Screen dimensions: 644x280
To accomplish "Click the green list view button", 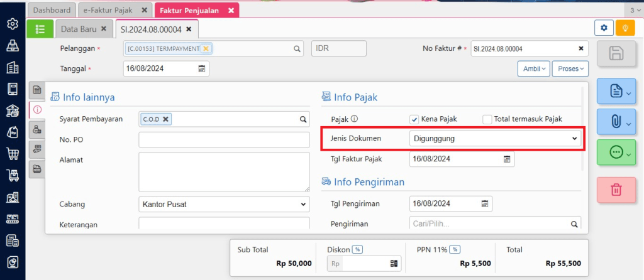I will [x=40, y=29].
